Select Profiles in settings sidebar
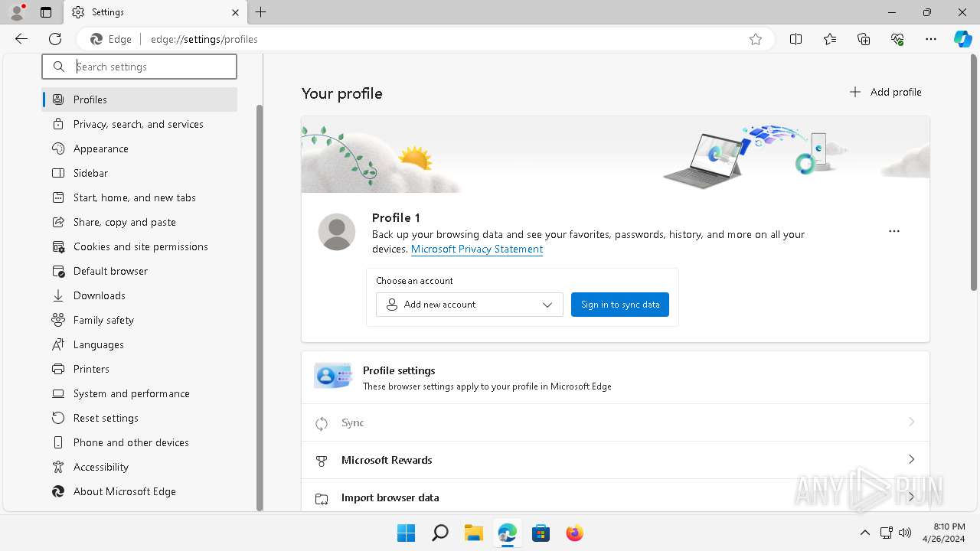 click(139, 99)
